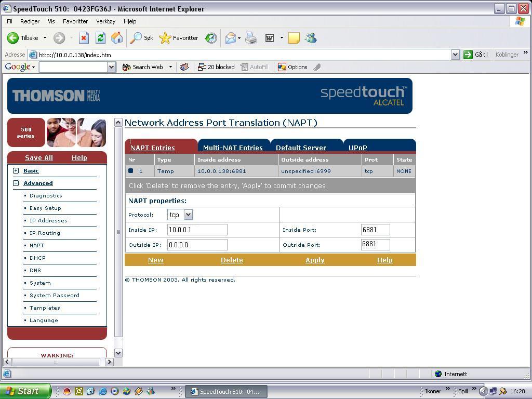Refresh the page with green arrows icon
The height and width of the screenshot is (399, 532).
[x=100, y=38]
